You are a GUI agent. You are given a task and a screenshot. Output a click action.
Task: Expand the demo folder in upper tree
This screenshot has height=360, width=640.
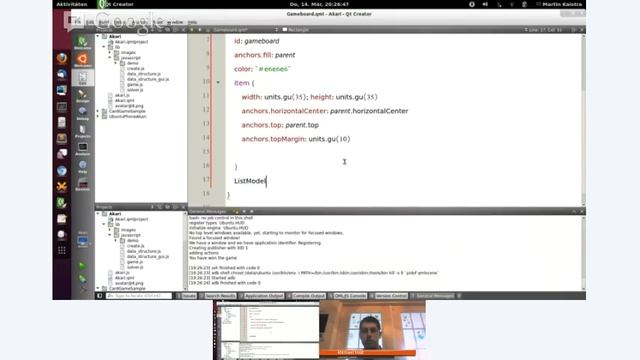[x=116, y=63]
